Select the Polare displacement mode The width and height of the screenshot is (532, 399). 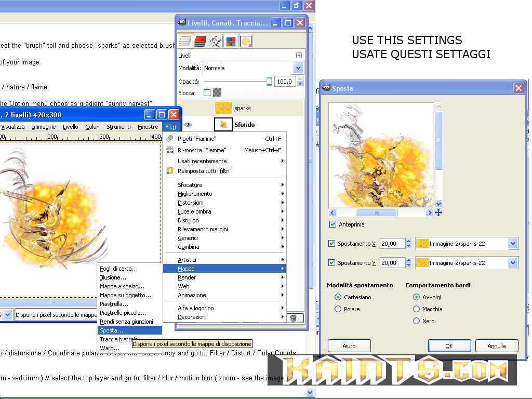click(338, 309)
